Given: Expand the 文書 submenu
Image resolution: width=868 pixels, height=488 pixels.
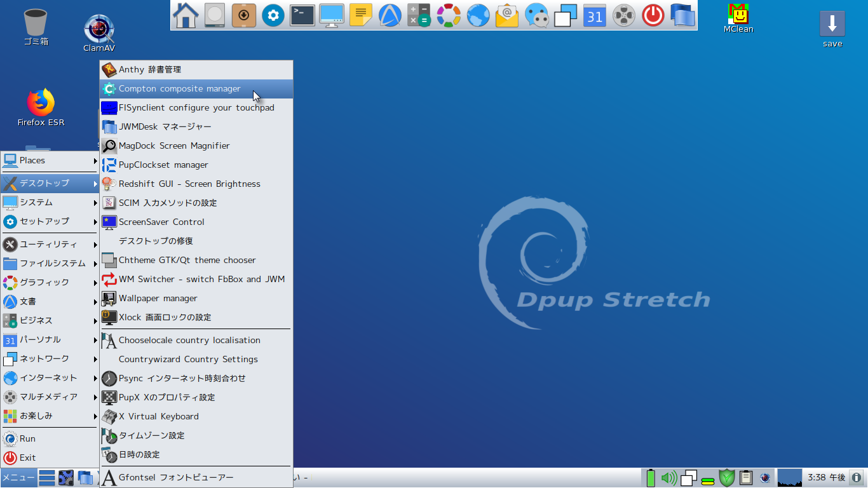Looking at the screenshot, I should [x=50, y=301].
